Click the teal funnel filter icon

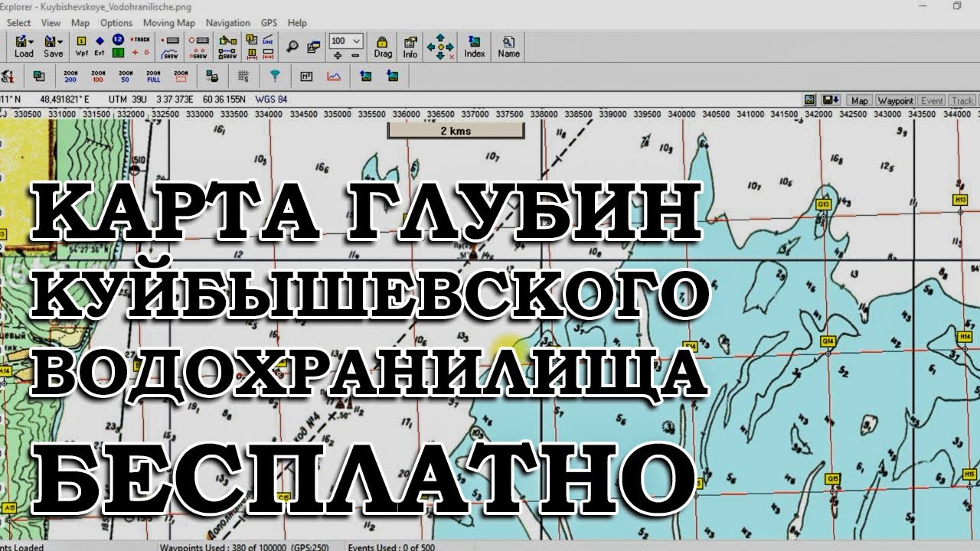tap(274, 77)
